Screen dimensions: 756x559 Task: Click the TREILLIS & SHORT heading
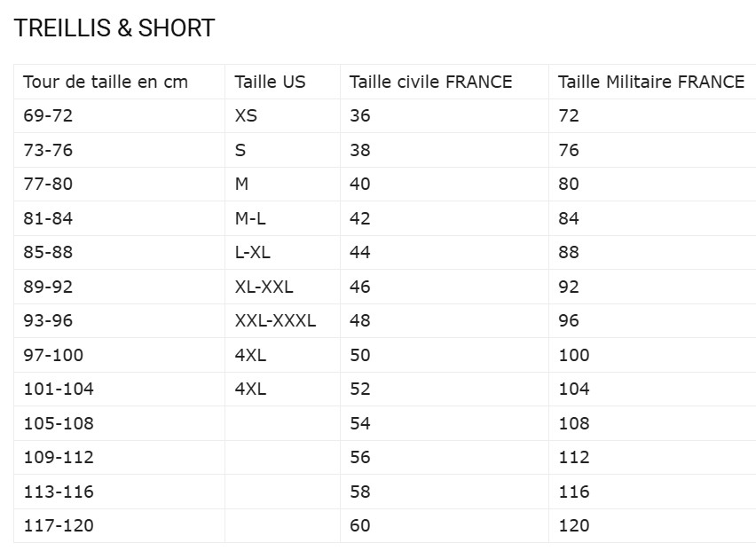(x=114, y=28)
